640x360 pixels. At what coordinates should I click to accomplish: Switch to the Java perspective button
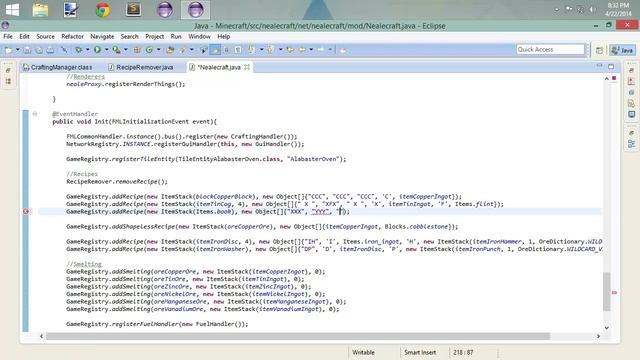622,50
